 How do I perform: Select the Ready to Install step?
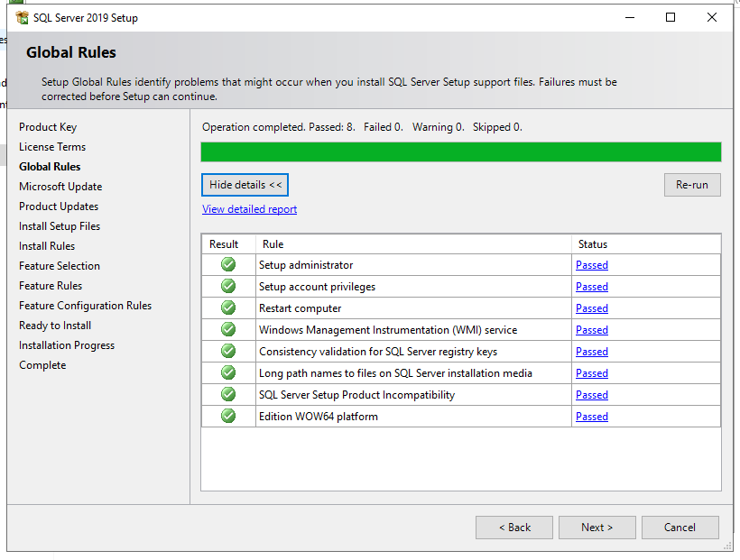(x=55, y=326)
